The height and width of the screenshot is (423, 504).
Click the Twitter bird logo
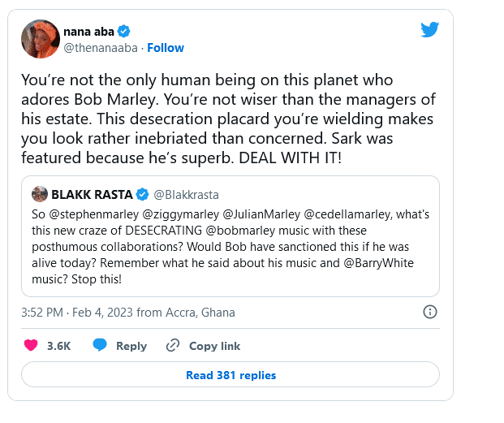pos(429,30)
